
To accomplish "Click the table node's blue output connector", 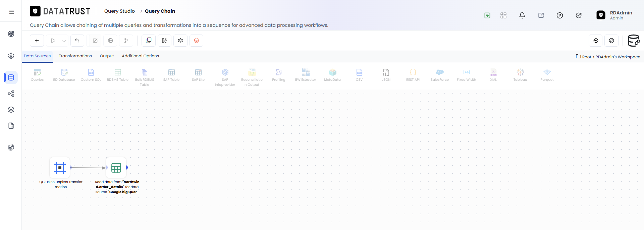I will click(x=127, y=167).
